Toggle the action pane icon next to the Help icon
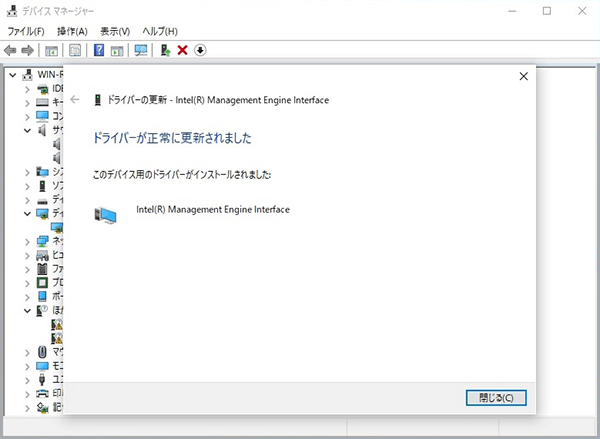The image size is (600, 439). tap(117, 51)
